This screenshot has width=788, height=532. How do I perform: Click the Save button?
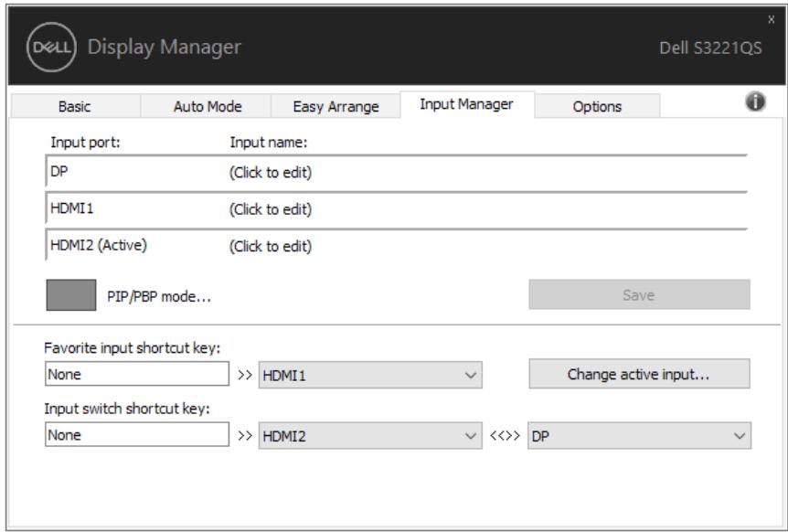(639, 295)
